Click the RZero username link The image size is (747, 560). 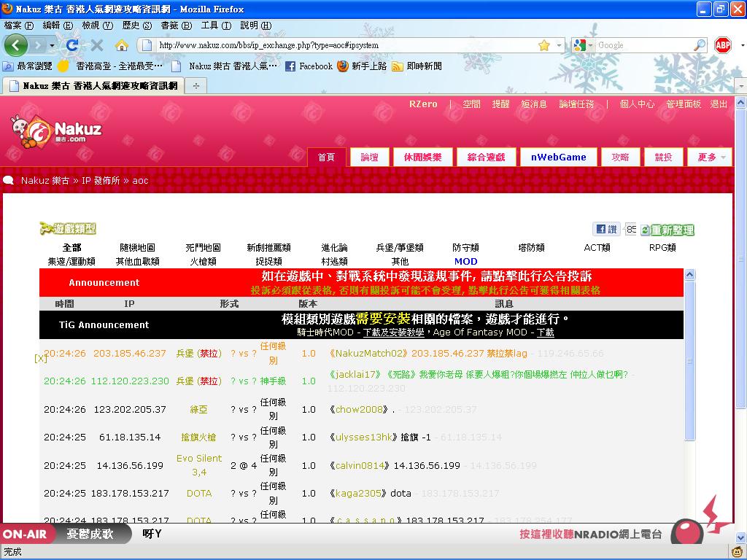[423, 104]
